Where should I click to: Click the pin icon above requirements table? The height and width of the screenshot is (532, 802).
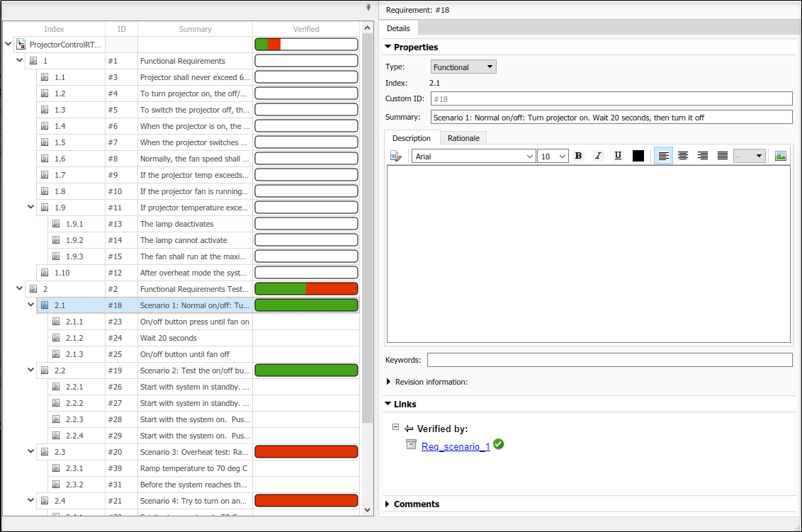(368, 8)
